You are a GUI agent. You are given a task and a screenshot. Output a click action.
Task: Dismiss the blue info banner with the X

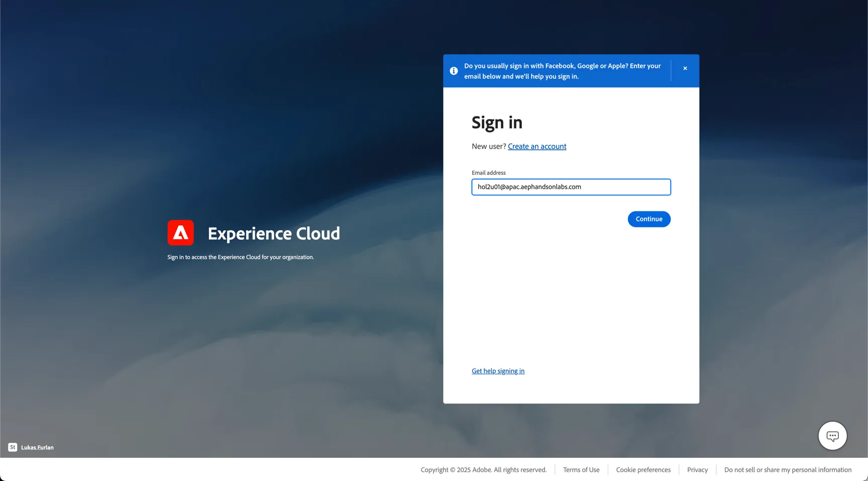(x=685, y=68)
